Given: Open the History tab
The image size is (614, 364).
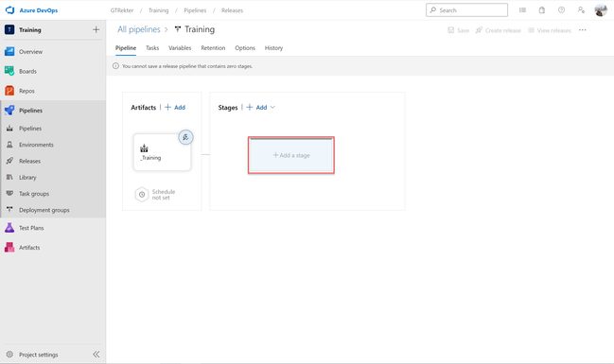Looking at the screenshot, I should pyautogui.click(x=273, y=48).
